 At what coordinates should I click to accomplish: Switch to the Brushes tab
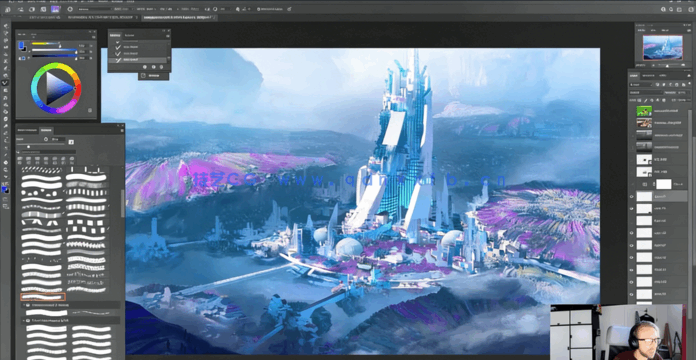pyautogui.click(x=46, y=130)
